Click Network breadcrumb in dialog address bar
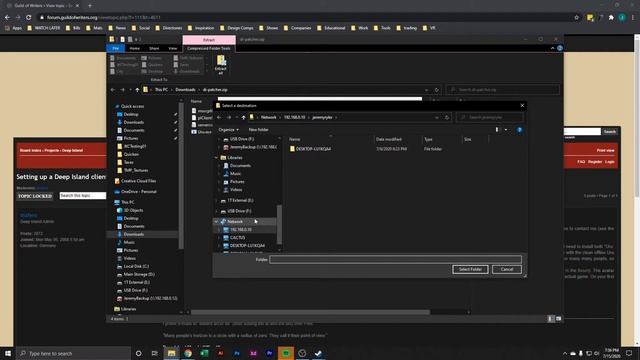Screen dimensions: 640x360 point(269,118)
